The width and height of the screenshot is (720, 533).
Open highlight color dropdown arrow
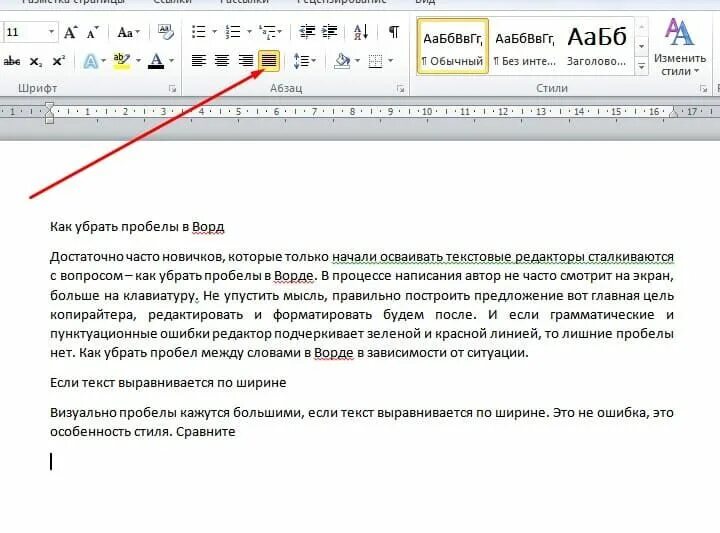pyautogui.click(x=138, y=61)
